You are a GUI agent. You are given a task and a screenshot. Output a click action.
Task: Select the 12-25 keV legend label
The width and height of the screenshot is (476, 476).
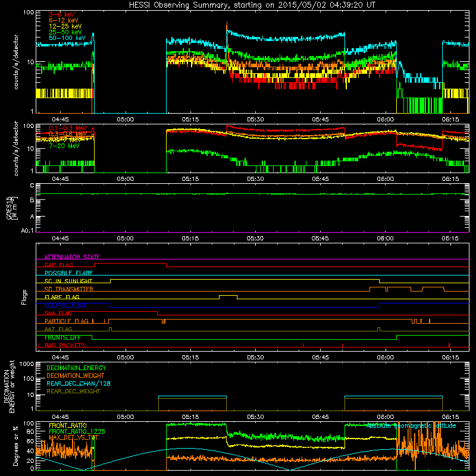tap(65, 26)
